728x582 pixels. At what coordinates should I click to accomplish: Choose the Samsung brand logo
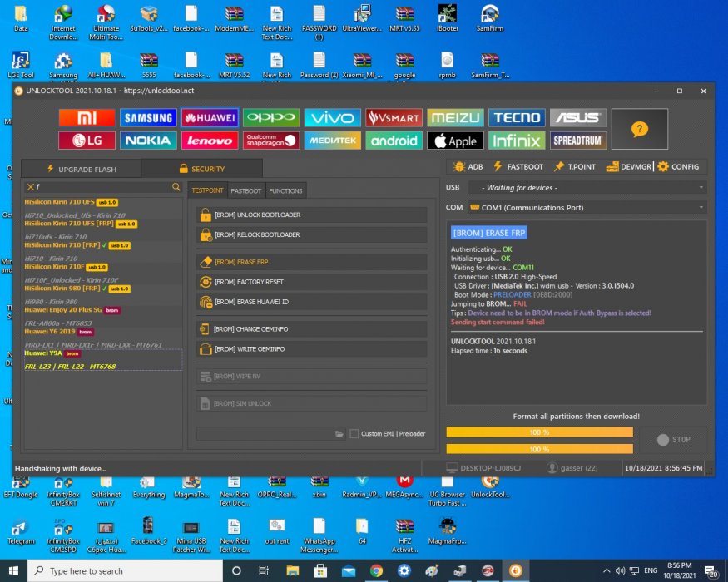[148, 118]
